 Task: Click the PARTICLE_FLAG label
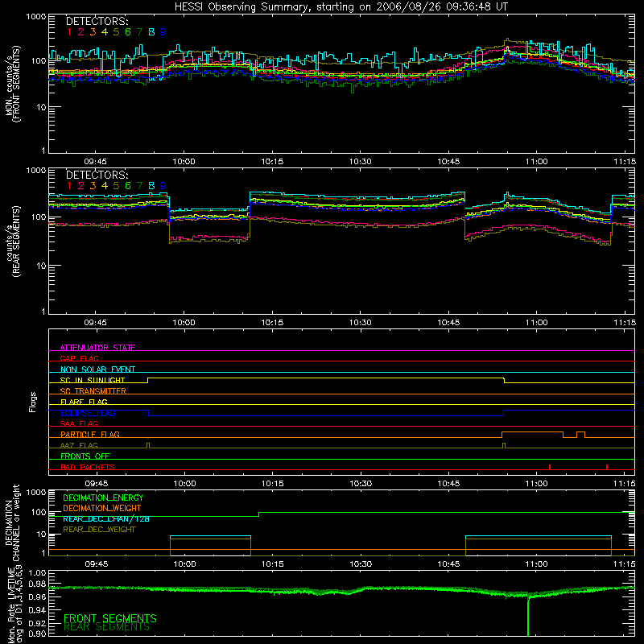click(90, 434)
